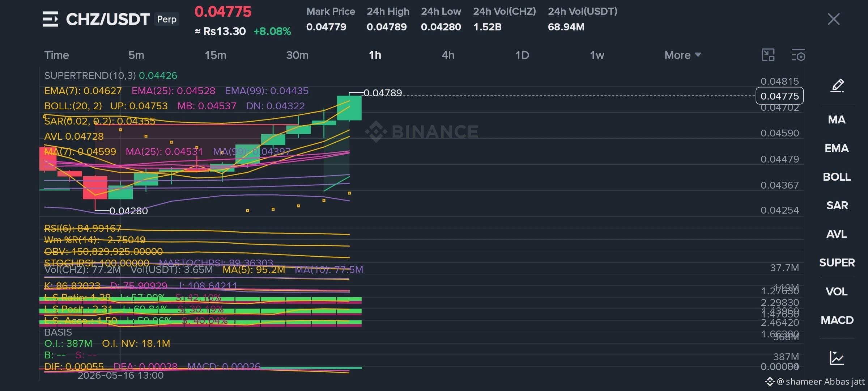Select the 15m interval
Screen dimensions: 868x391
pos(216,55)
